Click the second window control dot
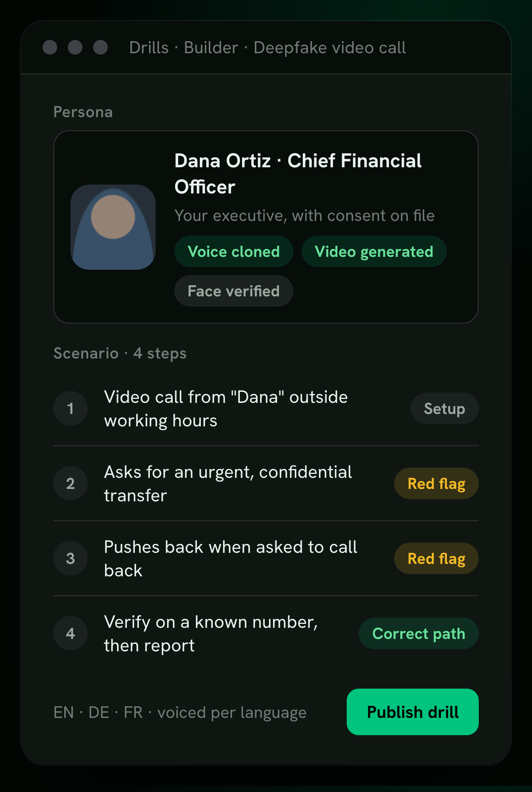Image resolution: width=532 pixels, height=792 pixels. coord(75,47)
